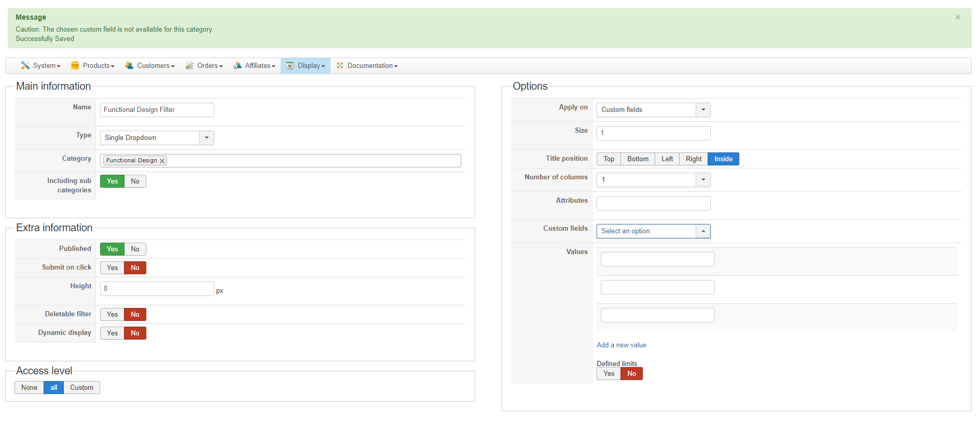
Task: Set Title position to Inside
Action: coord(723,159)
